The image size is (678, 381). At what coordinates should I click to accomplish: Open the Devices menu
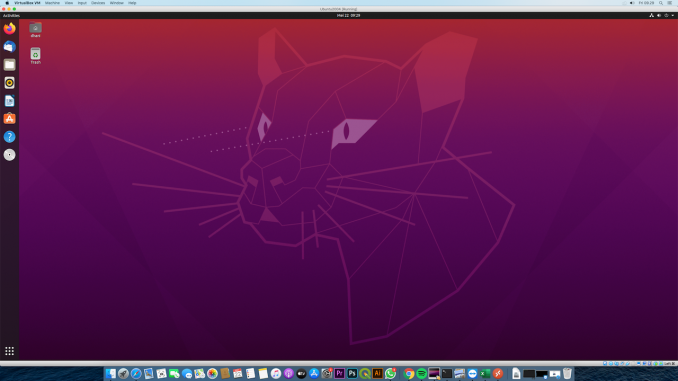pos(98,3)
